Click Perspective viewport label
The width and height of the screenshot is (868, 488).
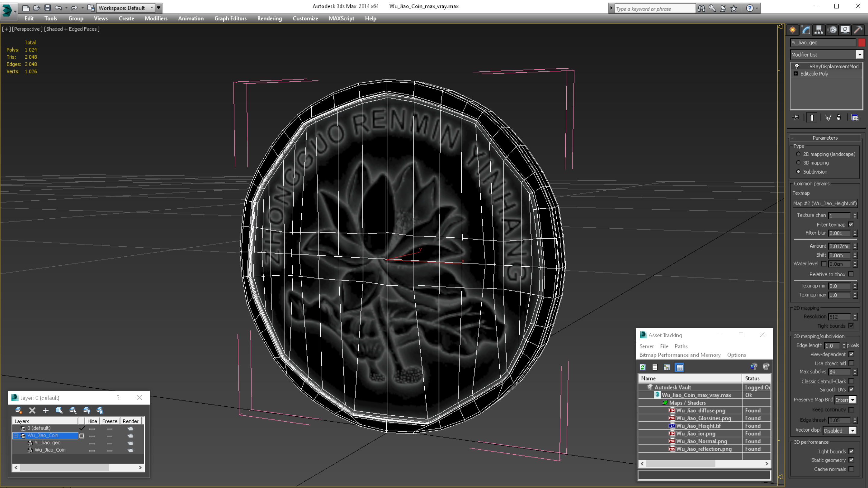pos(27,29)
